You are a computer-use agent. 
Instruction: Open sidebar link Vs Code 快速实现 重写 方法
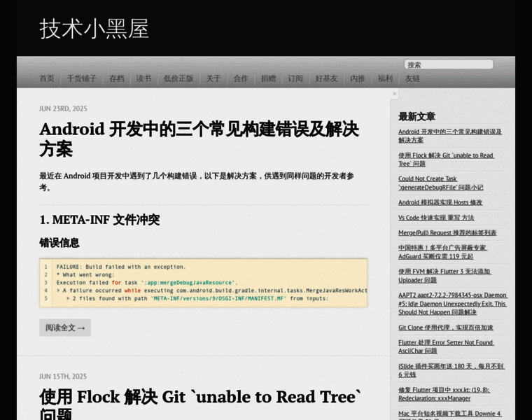(x=436, y=218)
